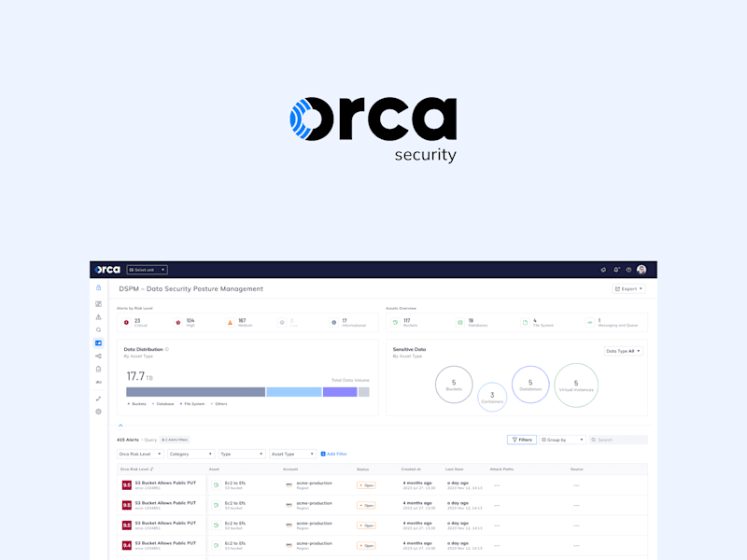Image resolution: width=747 pixels, height=560 pixels.
Task: Select the highlighted DSPM icon in the sidebar
Action: (x=99, y=343)
